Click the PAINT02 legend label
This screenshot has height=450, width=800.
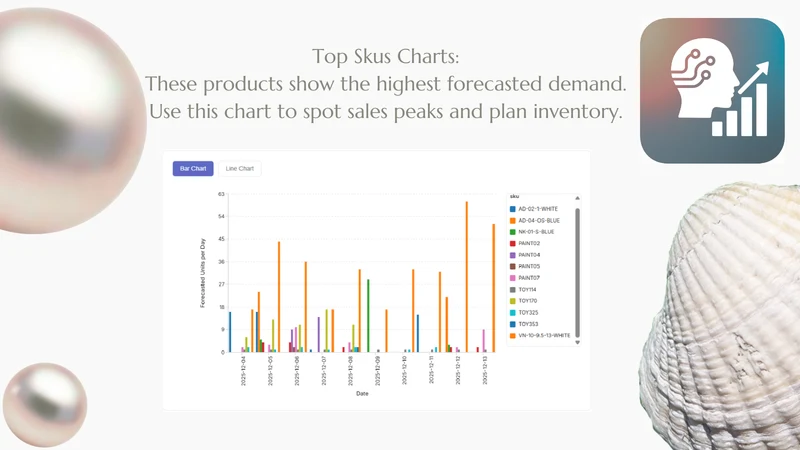[529, 243]
